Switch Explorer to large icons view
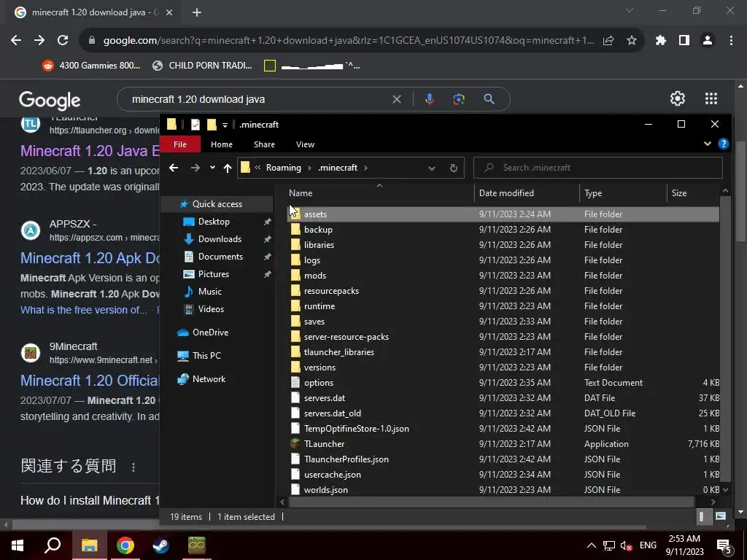Viewport: 747px width, 560px height. click(720, 517)
